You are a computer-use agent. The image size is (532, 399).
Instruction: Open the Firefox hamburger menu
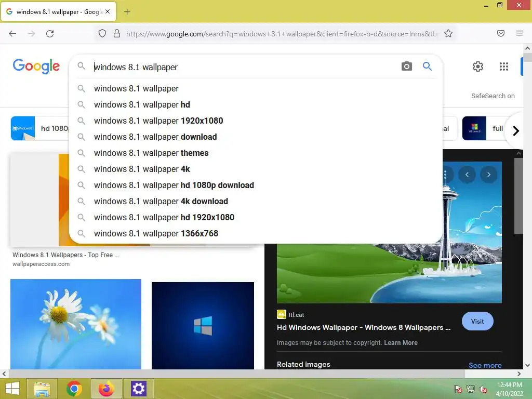pyautogui.click(x=520, y=33)
